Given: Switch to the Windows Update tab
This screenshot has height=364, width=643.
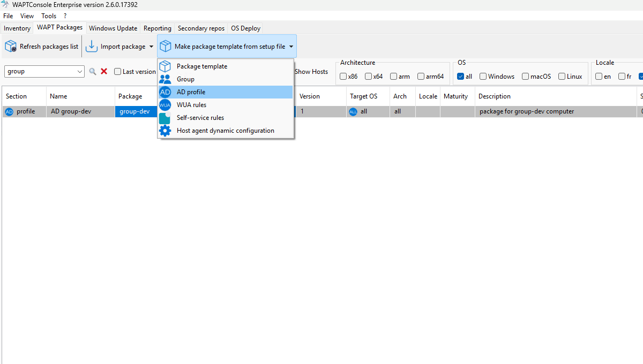Looking at the screenshot, I should coord(113,28).
